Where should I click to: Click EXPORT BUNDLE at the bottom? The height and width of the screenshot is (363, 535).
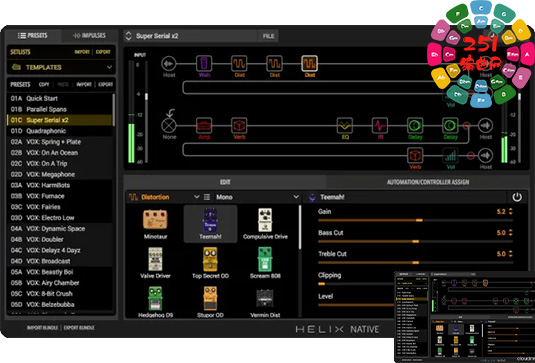(79, 328)
